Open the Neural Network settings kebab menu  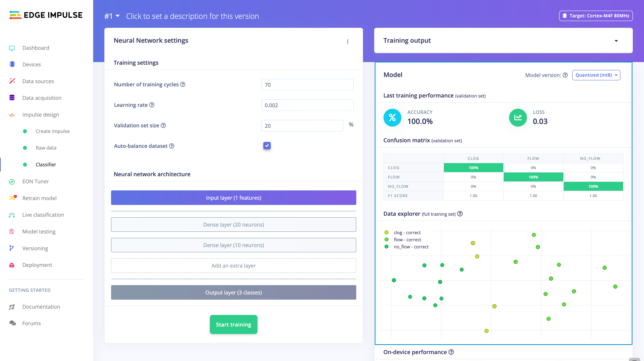[x=348, y=42]
